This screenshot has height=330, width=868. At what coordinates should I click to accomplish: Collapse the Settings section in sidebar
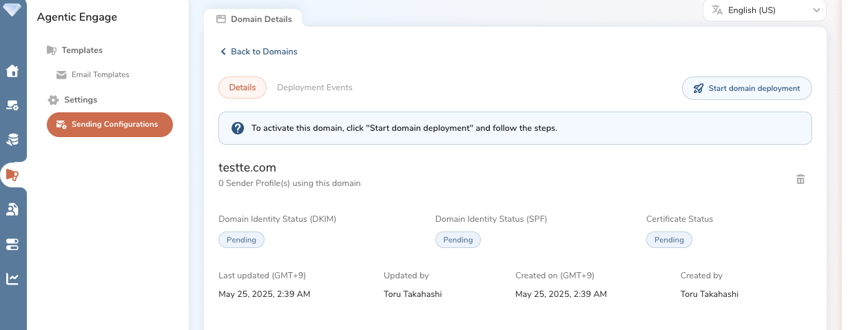coord(80,100)
